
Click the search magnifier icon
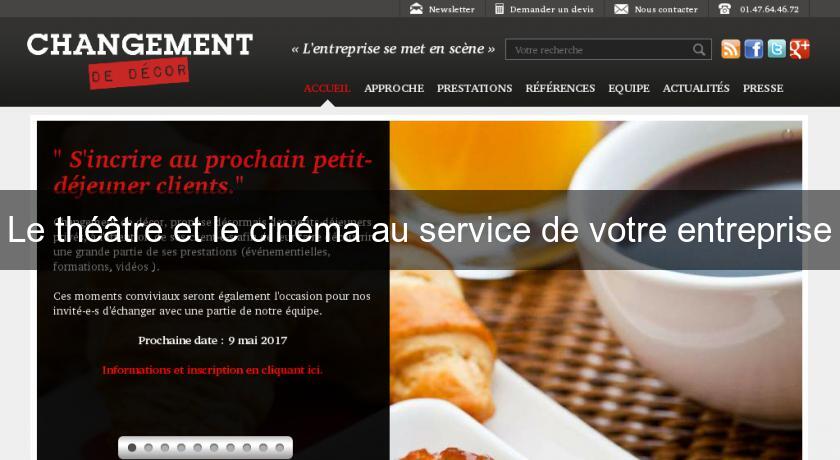[x=699, y=50]
